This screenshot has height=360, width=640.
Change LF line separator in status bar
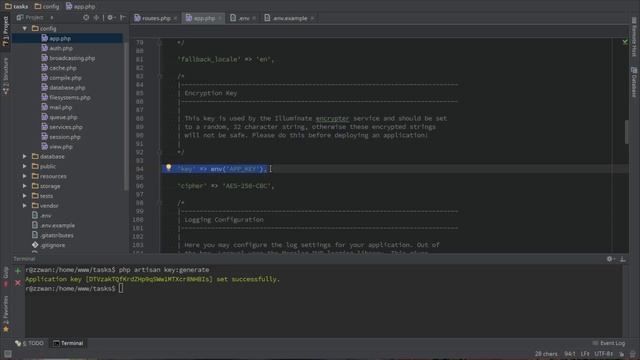point(585,354)
